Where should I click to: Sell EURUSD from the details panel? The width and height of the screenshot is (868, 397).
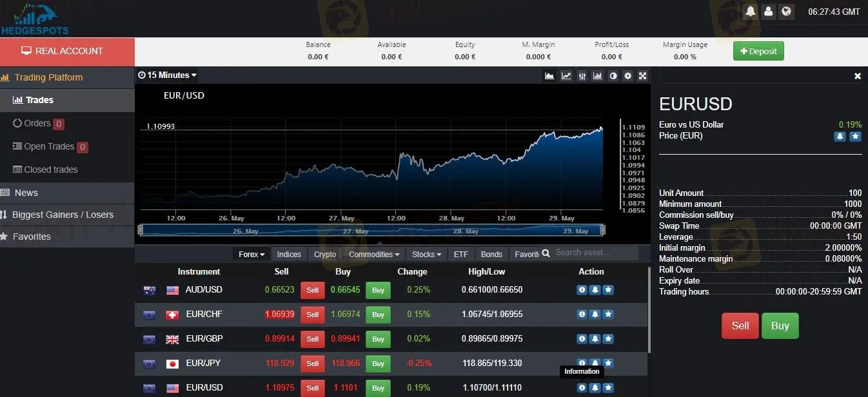pyautogui.click(x=740, y=325)
